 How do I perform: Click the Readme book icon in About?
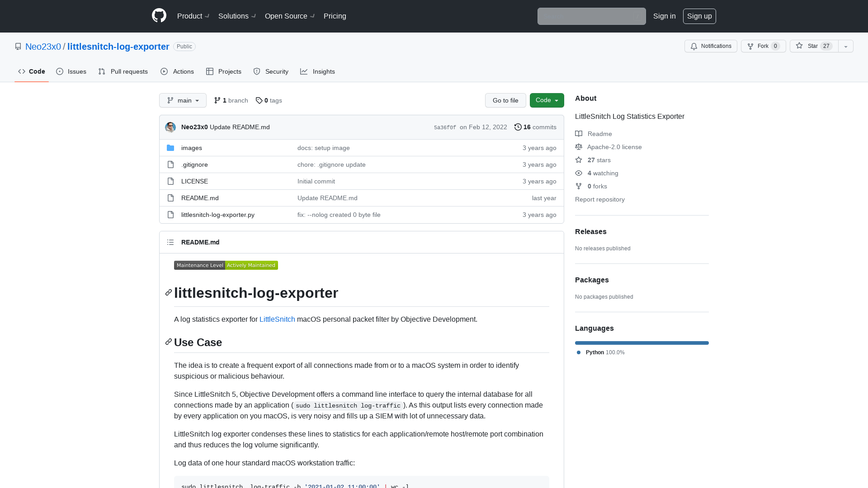click(x=579, y=134)
